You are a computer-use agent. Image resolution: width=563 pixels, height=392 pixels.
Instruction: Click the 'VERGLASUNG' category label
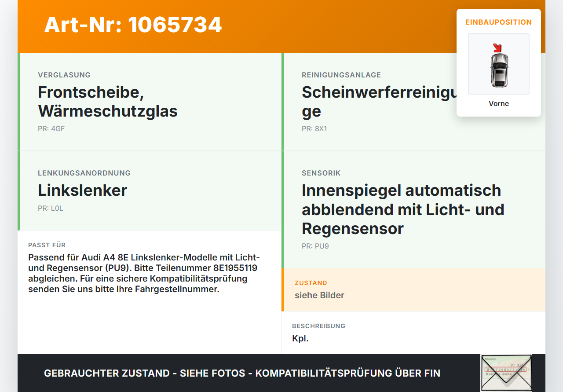64,75
